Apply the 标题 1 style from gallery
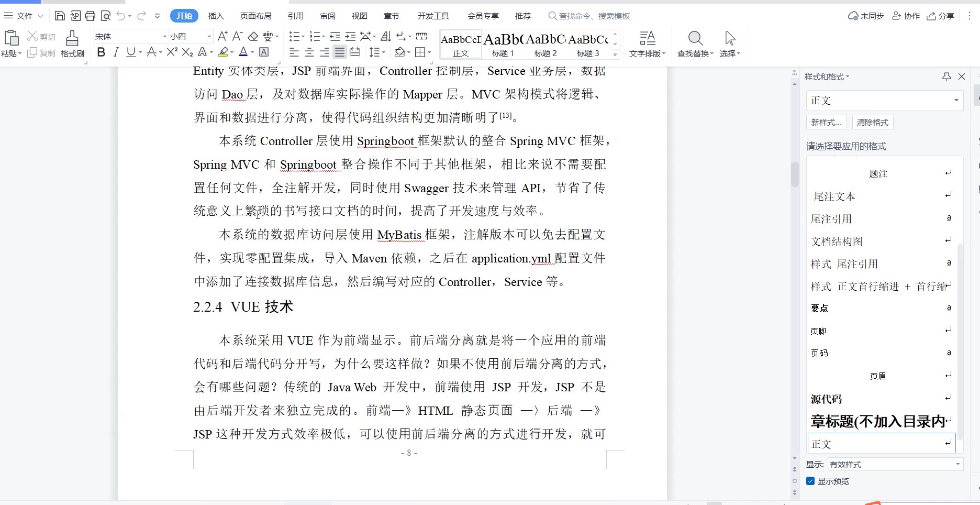 click(503, 45)
